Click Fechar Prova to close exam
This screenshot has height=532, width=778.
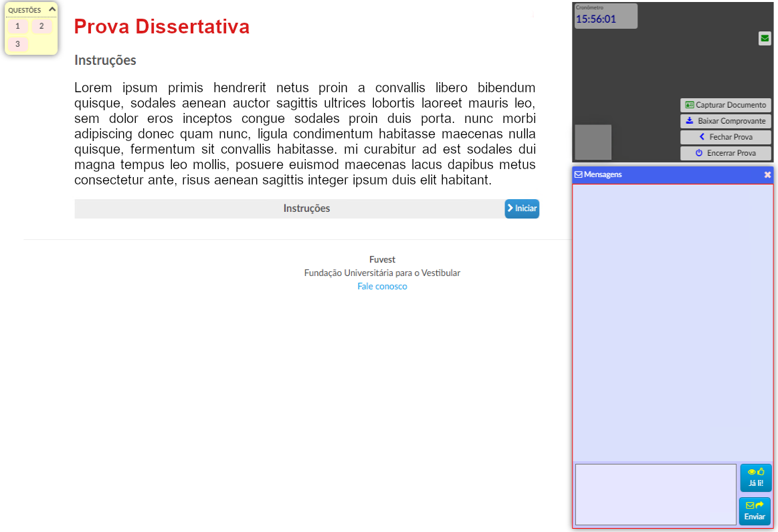[725, 137]
